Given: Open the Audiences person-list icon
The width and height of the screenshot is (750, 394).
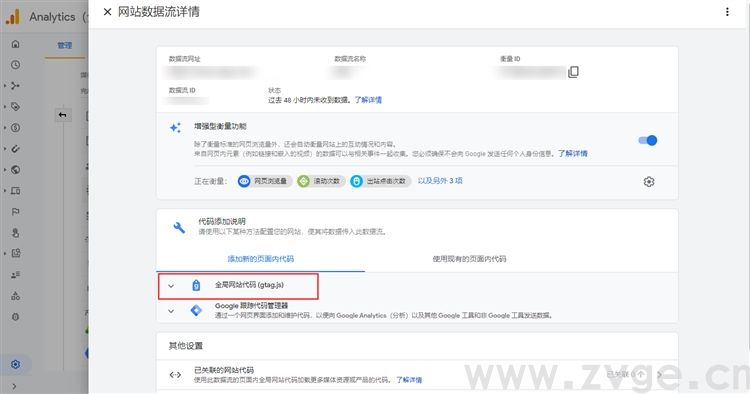Looking at the screenshot, I should [x=15, y=274].
